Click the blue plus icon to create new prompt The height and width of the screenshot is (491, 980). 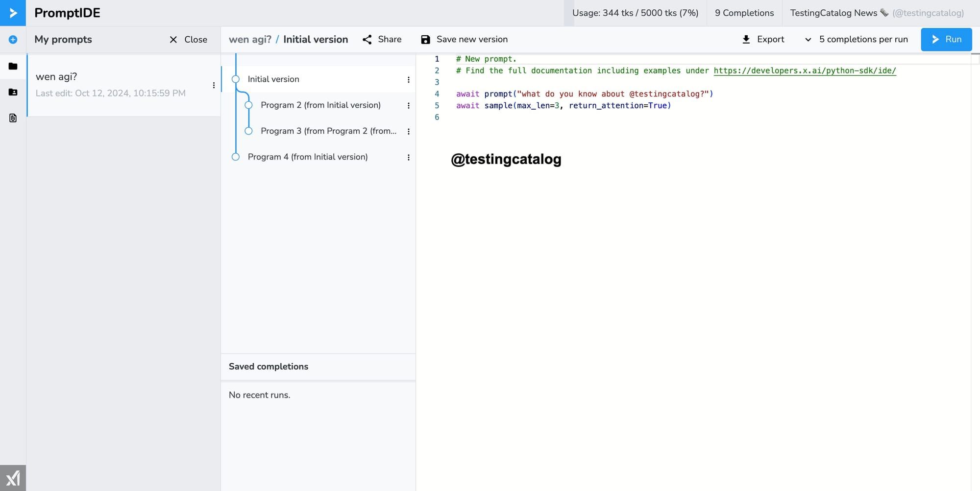coord(12,40)
